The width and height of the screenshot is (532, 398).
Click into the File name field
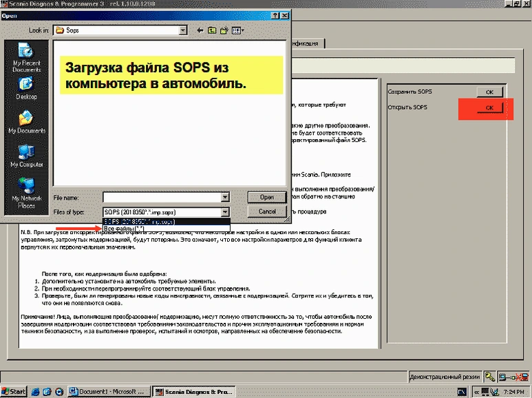click(162, 197)
